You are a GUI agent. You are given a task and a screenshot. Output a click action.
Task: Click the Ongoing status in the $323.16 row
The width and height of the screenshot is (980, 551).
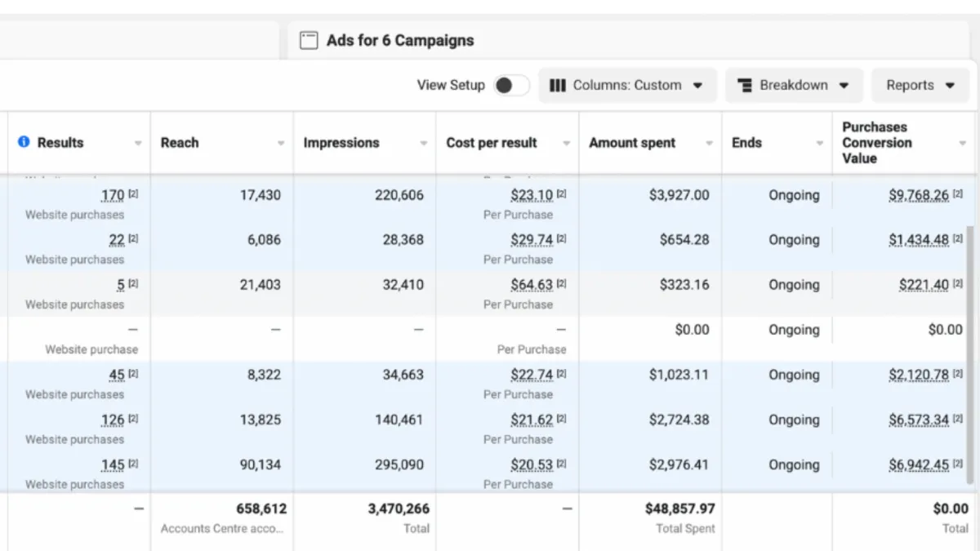tap(794, 285)
